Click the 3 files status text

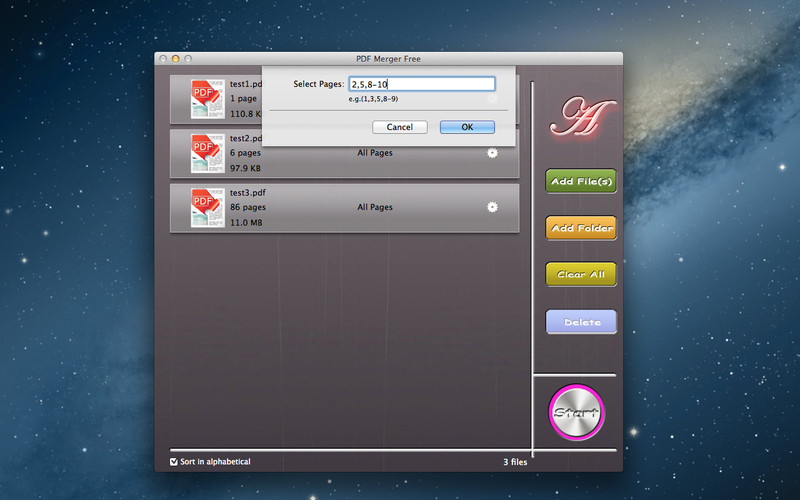(515, 462)
